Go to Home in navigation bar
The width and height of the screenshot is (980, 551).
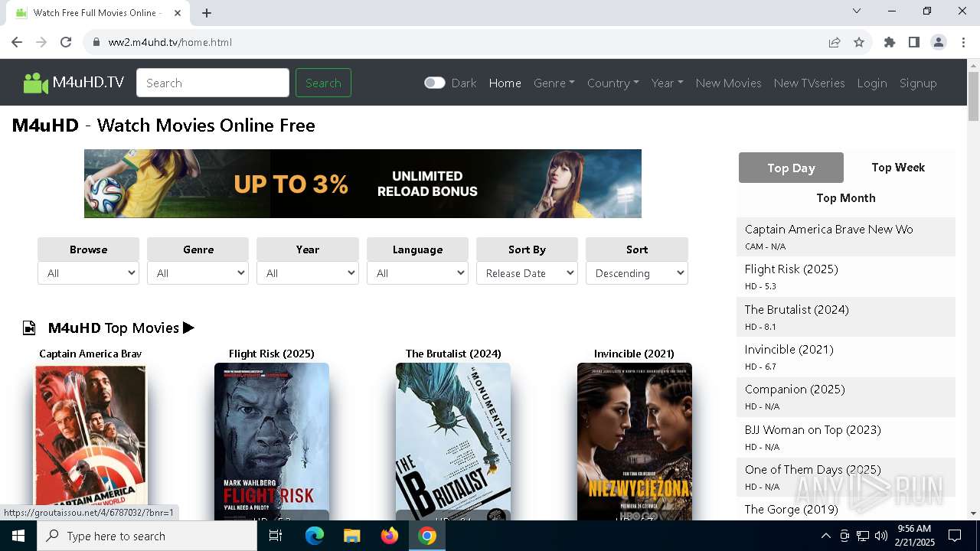pos(505,83)
